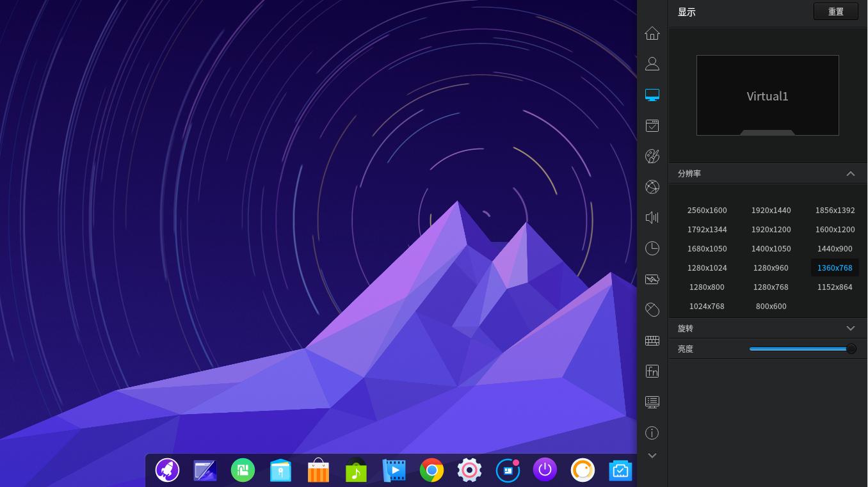Open Date and Time clock icon

[652, 248]
